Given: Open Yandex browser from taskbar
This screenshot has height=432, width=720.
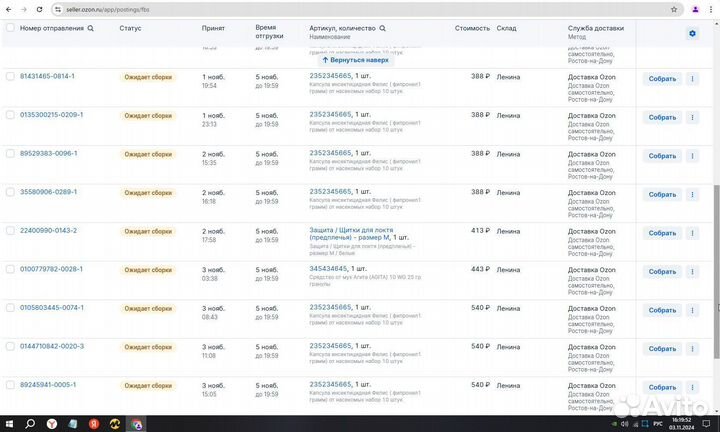Looking at the screenshot, I should click(50, 423).
